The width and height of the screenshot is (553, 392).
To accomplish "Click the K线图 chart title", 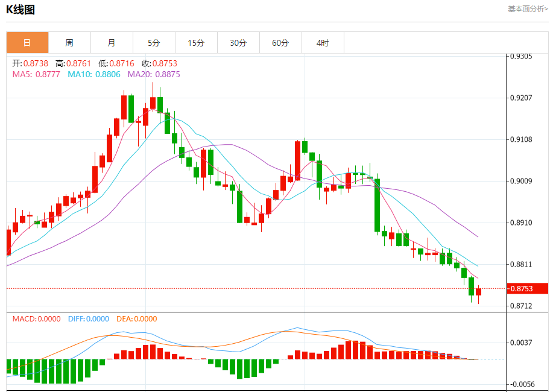I will tap(21, 9).
